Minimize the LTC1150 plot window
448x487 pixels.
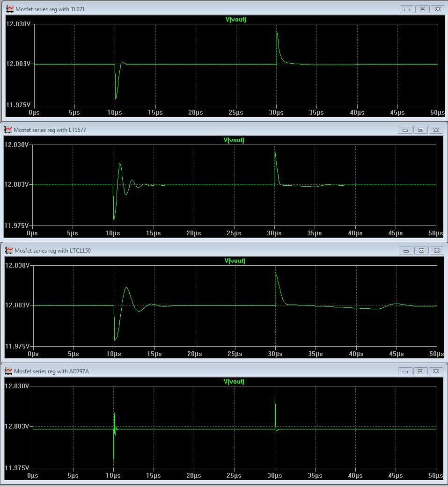click(406, 251)
